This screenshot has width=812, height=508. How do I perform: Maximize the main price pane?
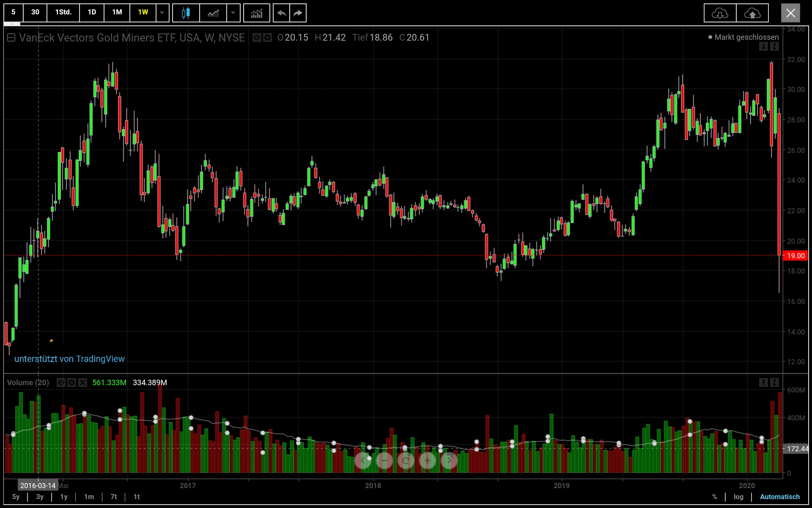point(774,47)
